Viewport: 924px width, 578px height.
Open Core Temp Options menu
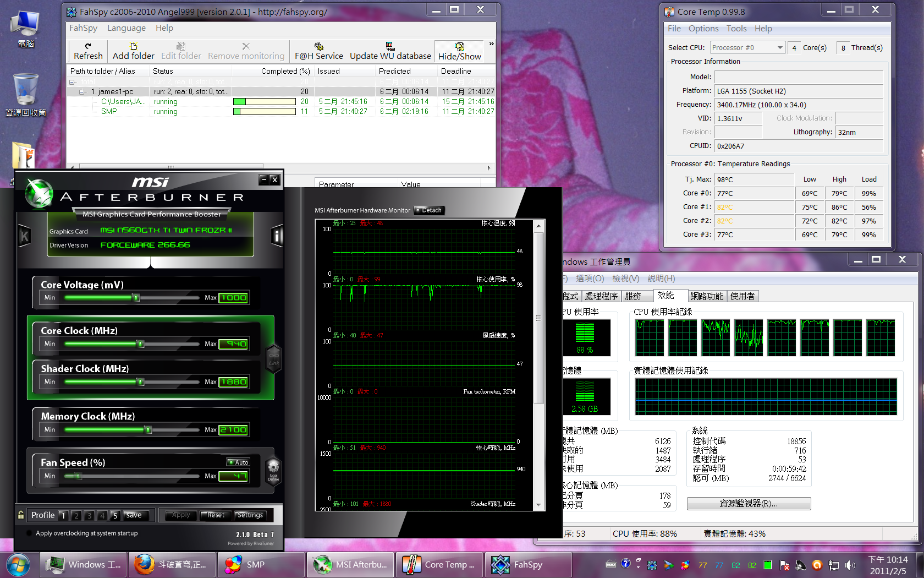(703, 29)
